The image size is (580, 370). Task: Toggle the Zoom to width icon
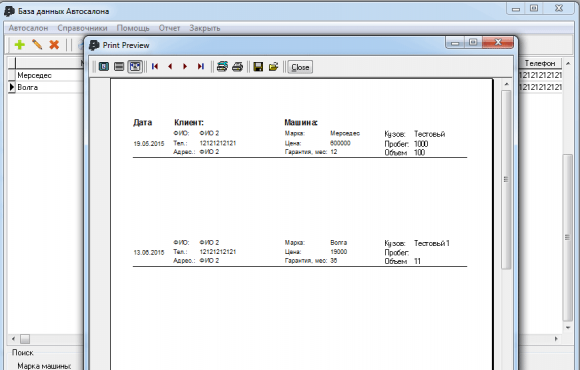pos(135,67)
